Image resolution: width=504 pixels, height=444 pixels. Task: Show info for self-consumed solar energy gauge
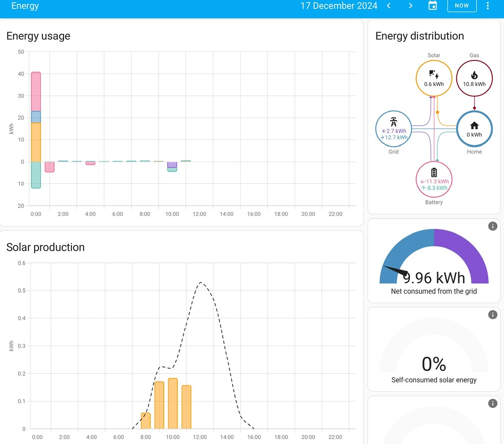tap(493, 314)
